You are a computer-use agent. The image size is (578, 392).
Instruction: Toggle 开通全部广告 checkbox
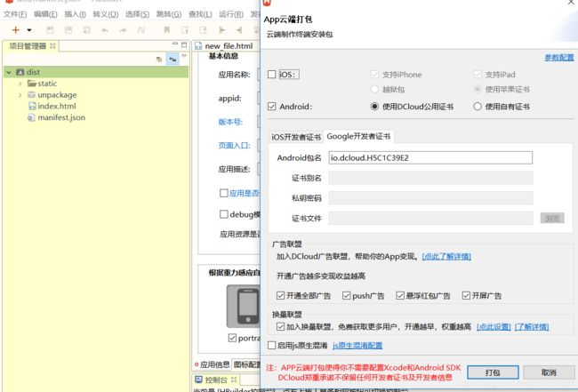pos(280,295)
